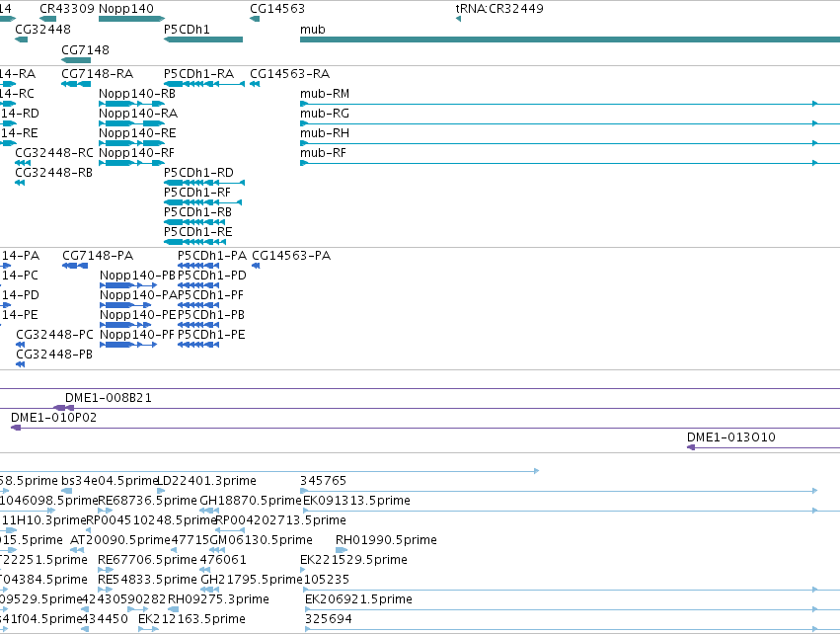Select the 476061 feature label
This screenshot has width=840, height=634.
point(223,561)
